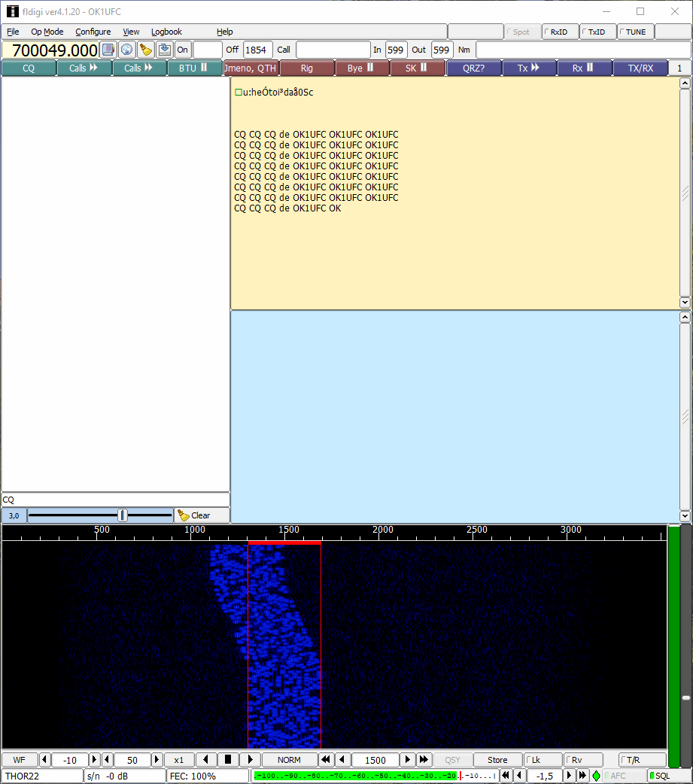This screenshot has height=784, width=693.
Task: Click the fast-forward cursor frequency arrow
Action: (x=424, y=760)
